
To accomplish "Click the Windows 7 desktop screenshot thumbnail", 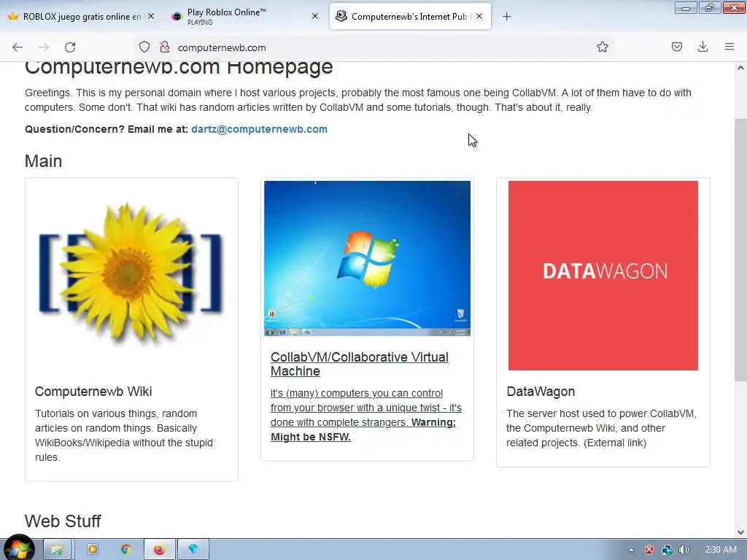I will click(368, 258).
